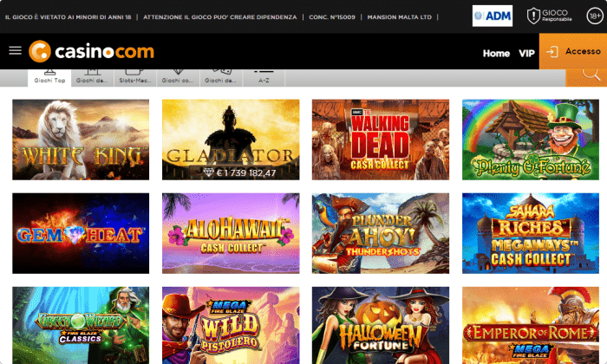Screen dimensions: 607x364
Task: Click the CONC. N°15009 text
Action: coord(332,17)
